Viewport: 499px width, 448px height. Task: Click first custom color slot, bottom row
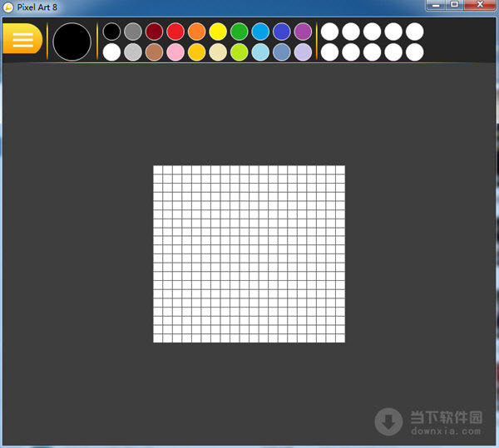pos(329,52)
